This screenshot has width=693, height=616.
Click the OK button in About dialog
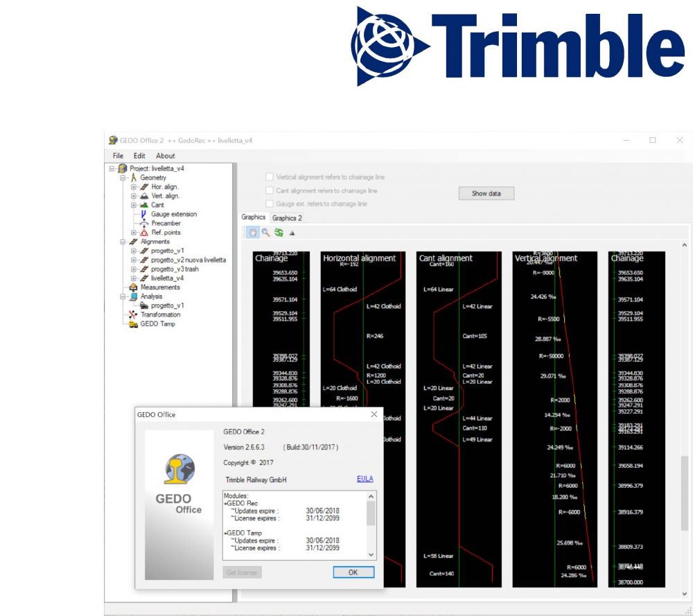(353, 572)
